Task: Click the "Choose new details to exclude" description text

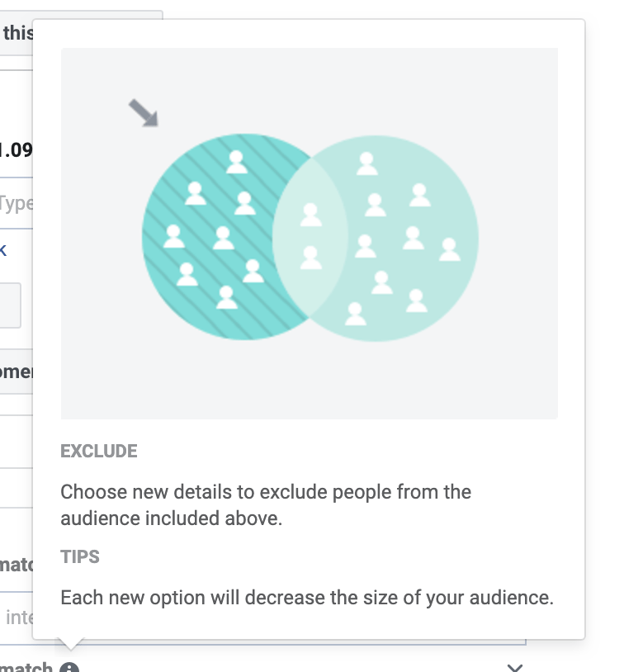Action: [x=265, y=504]
